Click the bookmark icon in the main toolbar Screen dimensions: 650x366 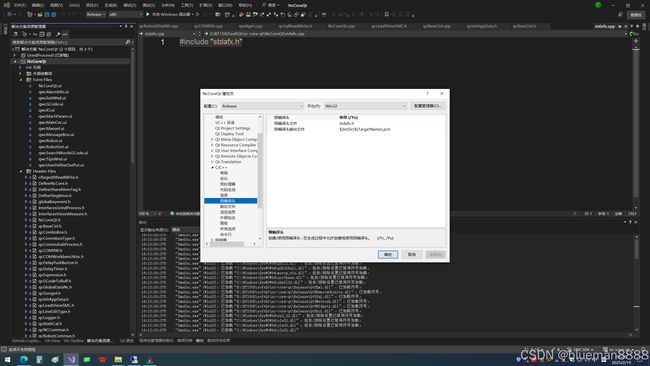pyautogui.click(x=386, y=15)
